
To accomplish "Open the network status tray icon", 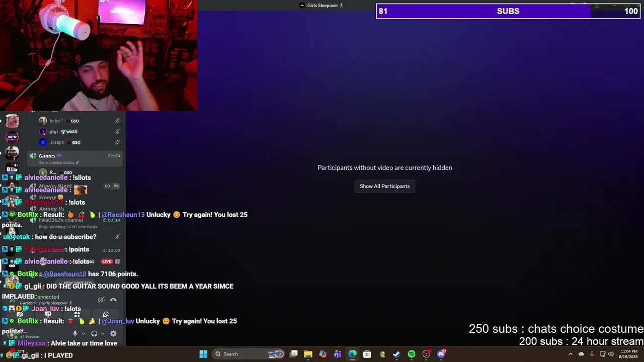I will pos(603,354).
